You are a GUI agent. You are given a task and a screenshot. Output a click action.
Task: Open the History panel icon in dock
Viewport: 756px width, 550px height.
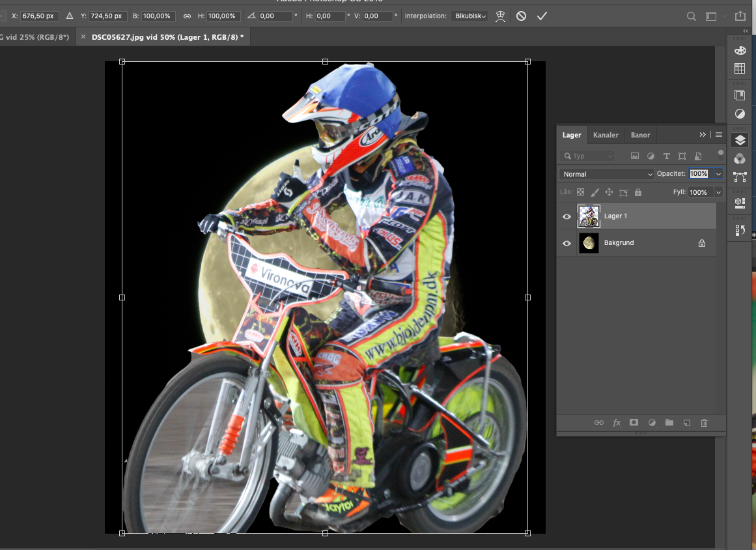tap(740, 230)
